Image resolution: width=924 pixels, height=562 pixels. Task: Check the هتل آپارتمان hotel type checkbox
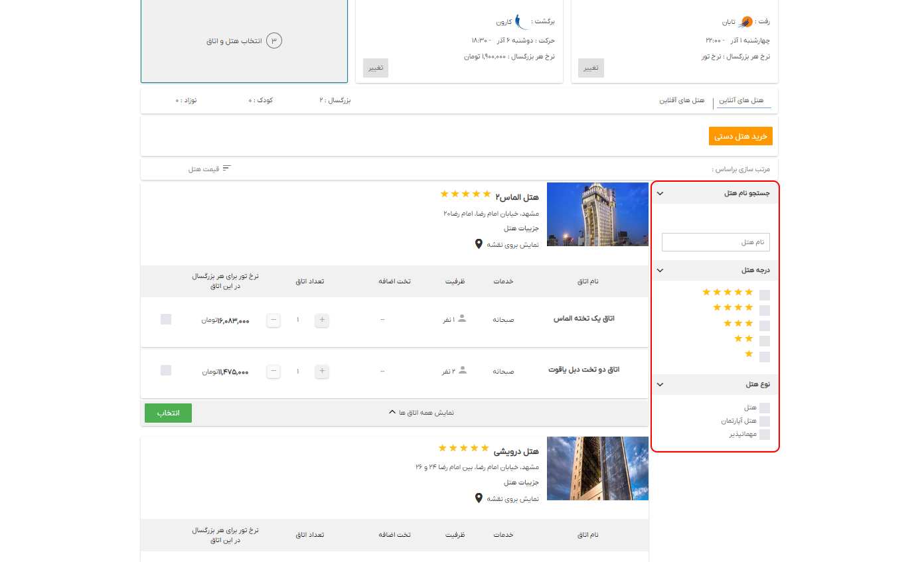tap(765, 420)
